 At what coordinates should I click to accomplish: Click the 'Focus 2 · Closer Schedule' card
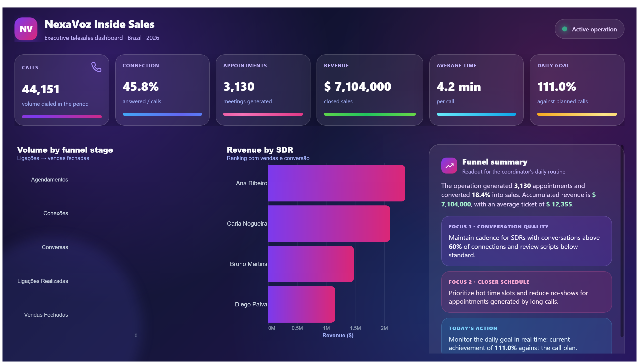pos(526,292)
